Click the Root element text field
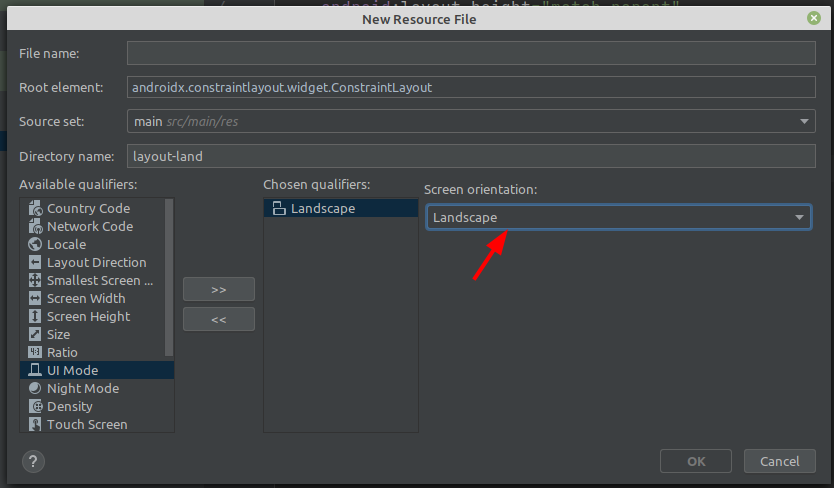Viewport: 834px width, 488px height. pyautogui.click(x=470, y=88)
